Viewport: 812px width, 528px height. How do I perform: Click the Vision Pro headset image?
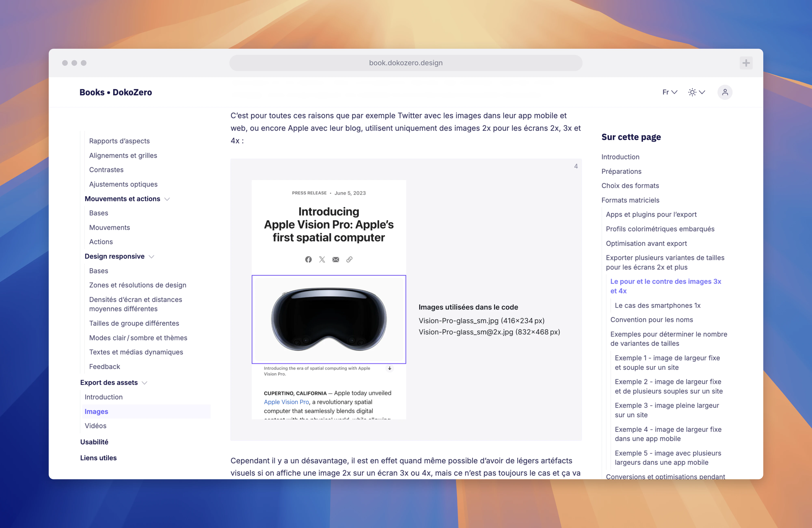click(328, 319)
